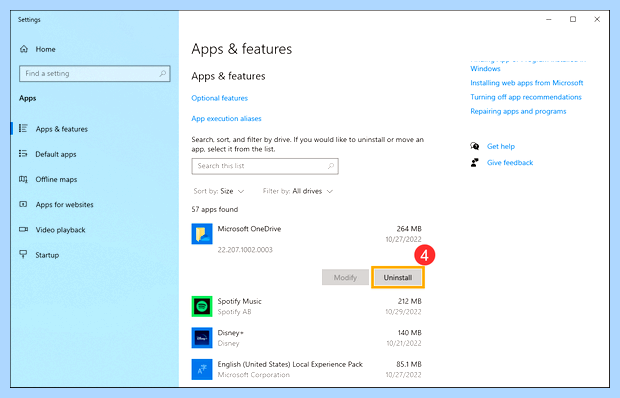Viewport: 620px width, 398px height.
Task: Open the Filter by All drives dropdown
Action: click(298, 191)
